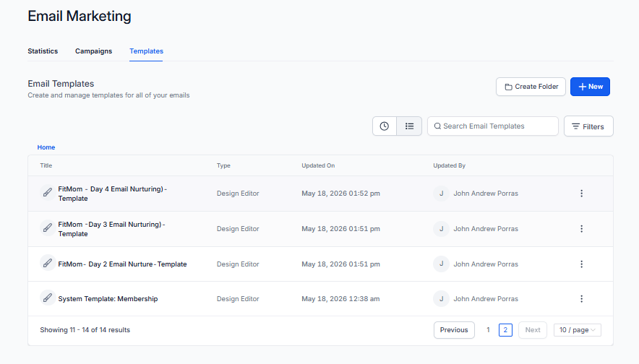Switch to the list view icon
The image size is (639, 364).
point(409,126)
